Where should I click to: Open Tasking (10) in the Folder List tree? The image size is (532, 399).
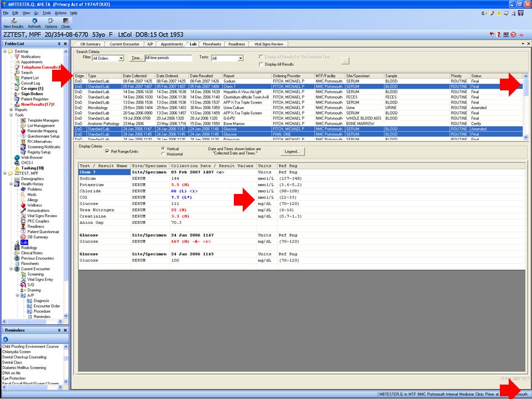pos(33,168)
